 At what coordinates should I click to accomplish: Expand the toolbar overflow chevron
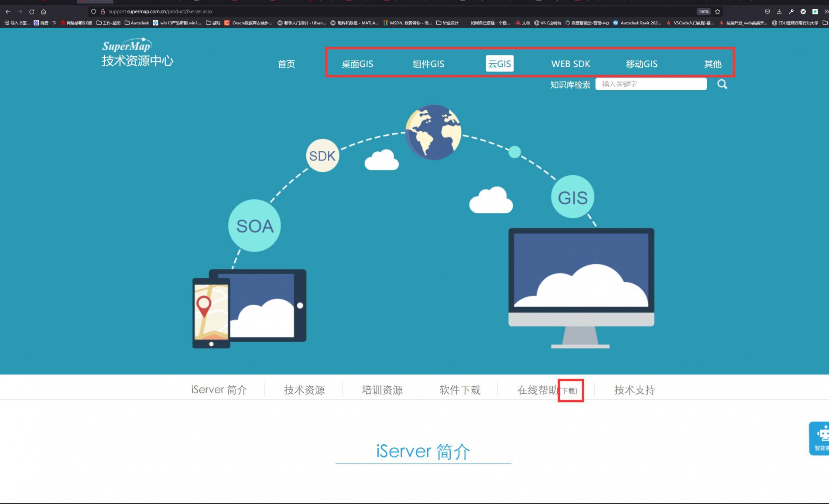826,12
